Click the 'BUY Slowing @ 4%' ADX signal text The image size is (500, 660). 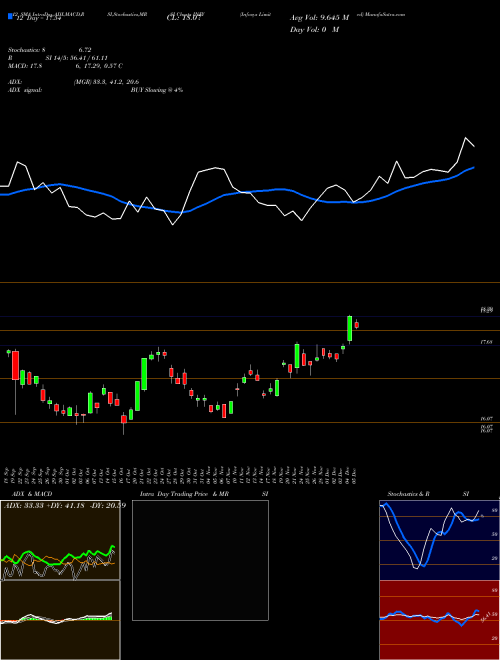click(x=157, y=90)
